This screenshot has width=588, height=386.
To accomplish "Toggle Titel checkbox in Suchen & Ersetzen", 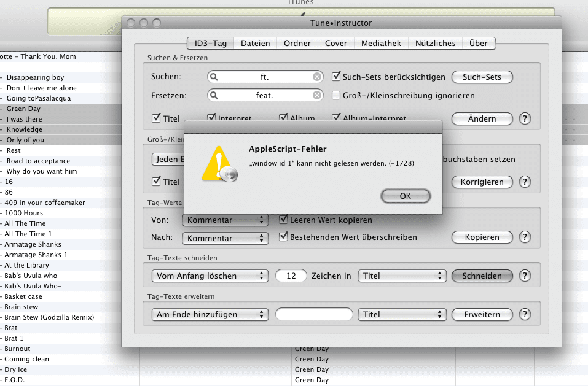I will (156, 118).
